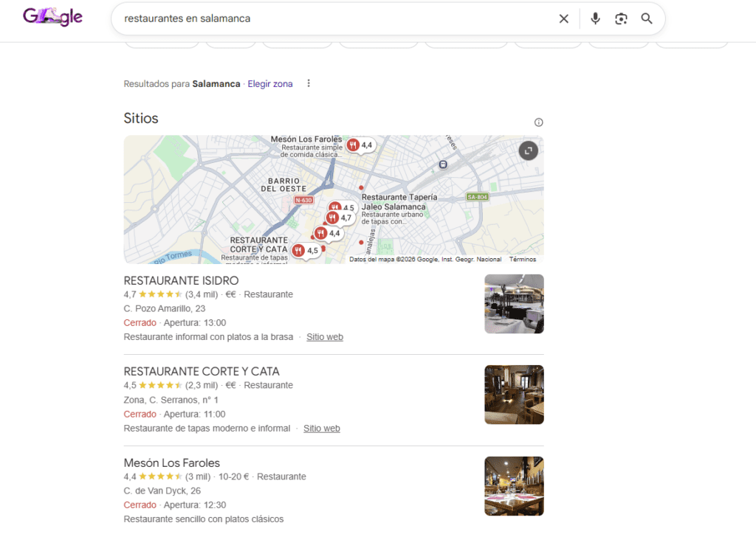
Task: Click the search magnifier icon
Action: click(x=647, y=18)
